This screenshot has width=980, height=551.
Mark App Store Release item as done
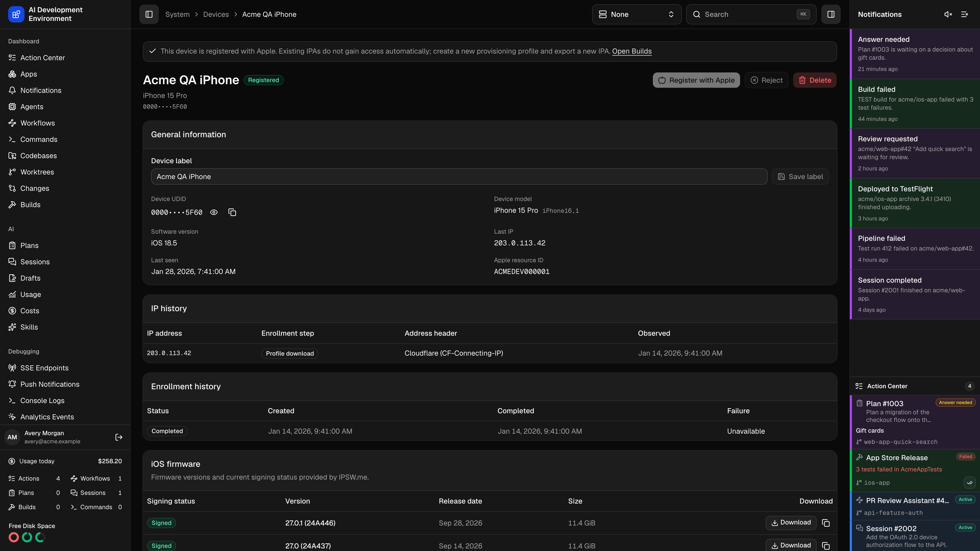[969, 483]
